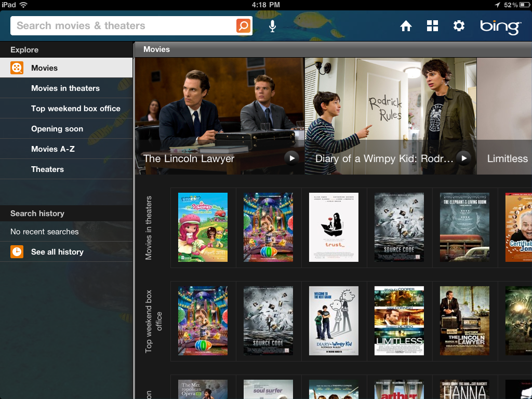532x399 pixels.
Task: Tap the film reel icon next to Movies
Action: [16, 68]
